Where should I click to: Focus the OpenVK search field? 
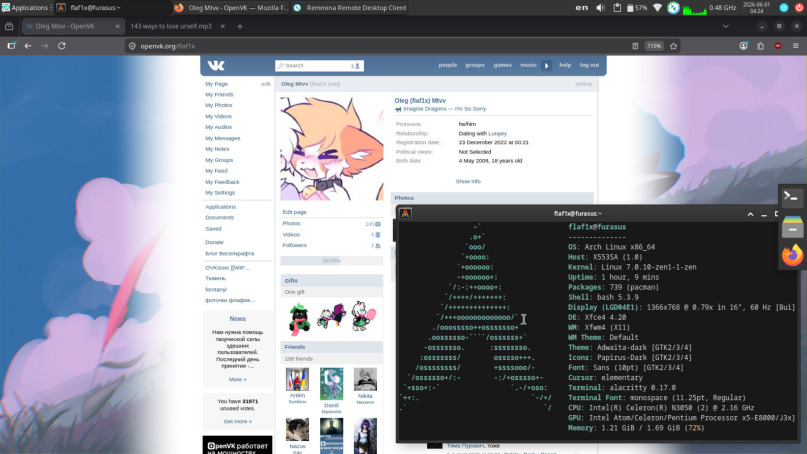click(313, 65)
